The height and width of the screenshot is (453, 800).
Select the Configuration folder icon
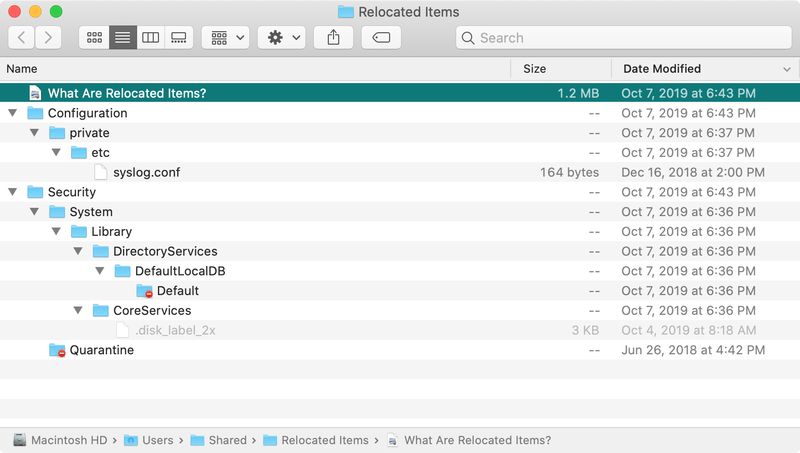click(35, 113)
